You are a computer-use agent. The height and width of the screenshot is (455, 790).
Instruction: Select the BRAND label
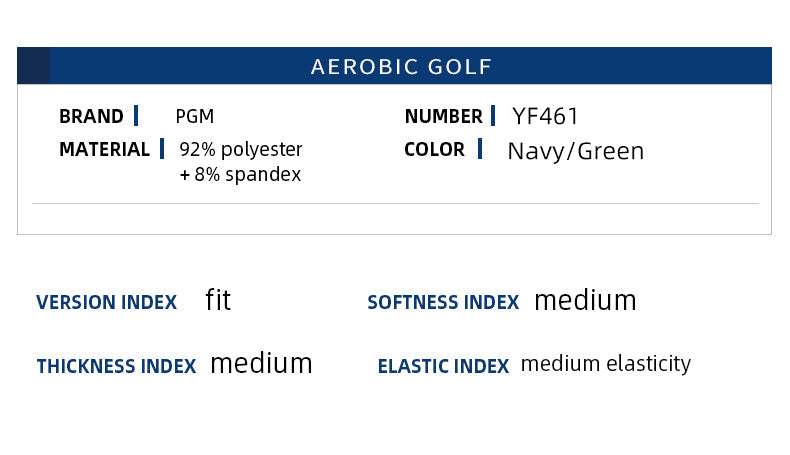click(x=91, y=116)
